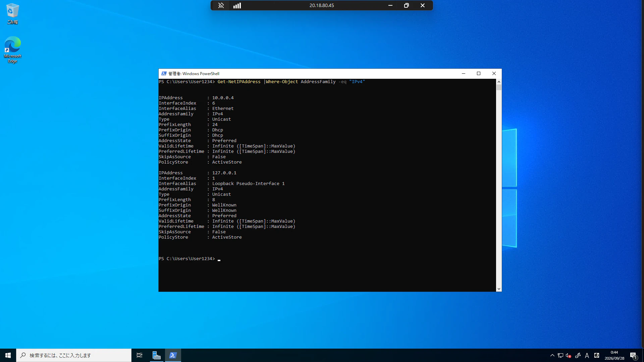This screenshot has width=644, height=362.
Task: Select the Microsoft Edge desktop shortcut
Action: [x=12, y=50]
